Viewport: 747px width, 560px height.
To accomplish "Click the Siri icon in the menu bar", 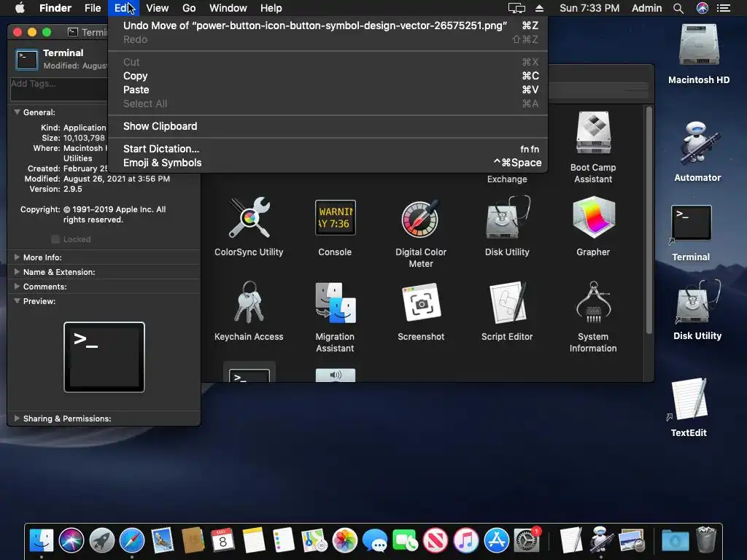I will click(x=703, y=8).
